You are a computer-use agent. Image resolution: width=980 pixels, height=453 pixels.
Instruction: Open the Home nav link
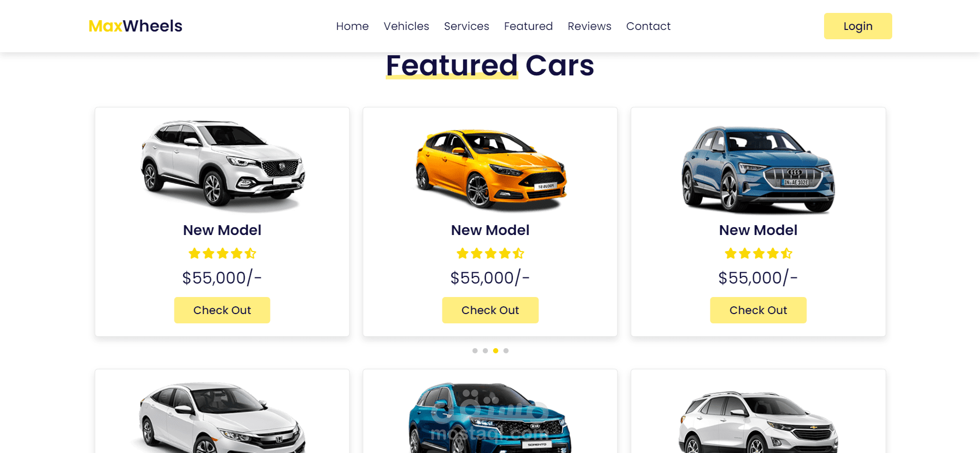352,26
